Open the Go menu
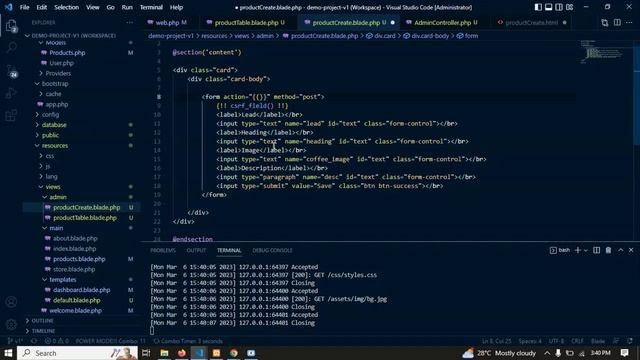Image resolution: width=640 pixels, height=360 pixels. (x=111, y=7)
